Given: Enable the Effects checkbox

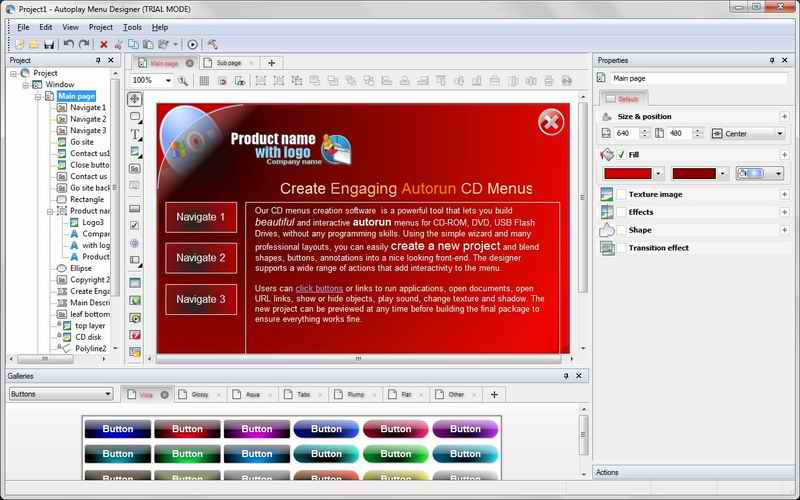Looking at the screenshot, I should pos(621,212).
